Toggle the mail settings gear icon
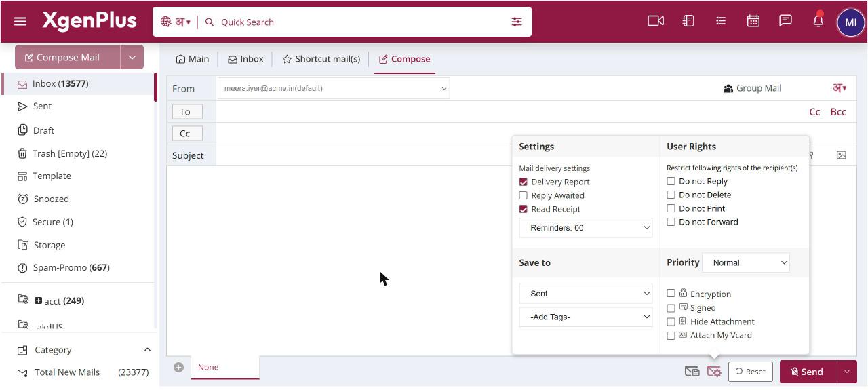Viewport: 868px width, 390px height. (x=713, y=371)
